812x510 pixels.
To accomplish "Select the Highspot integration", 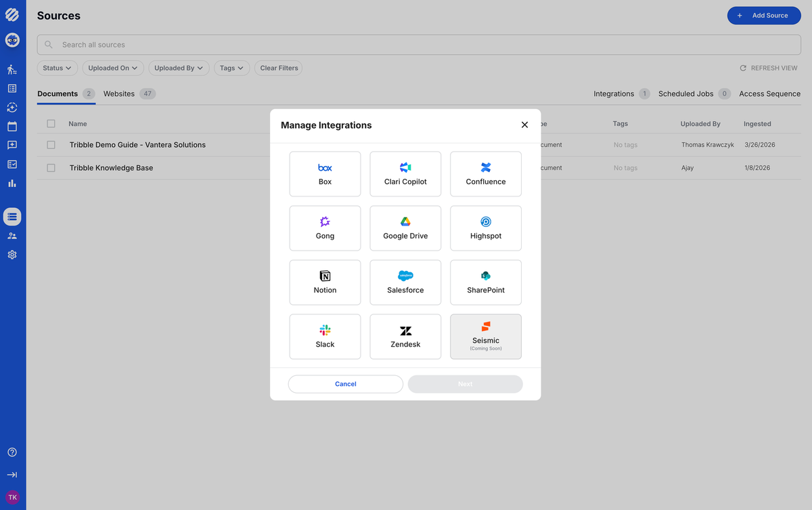I will 486,228.
